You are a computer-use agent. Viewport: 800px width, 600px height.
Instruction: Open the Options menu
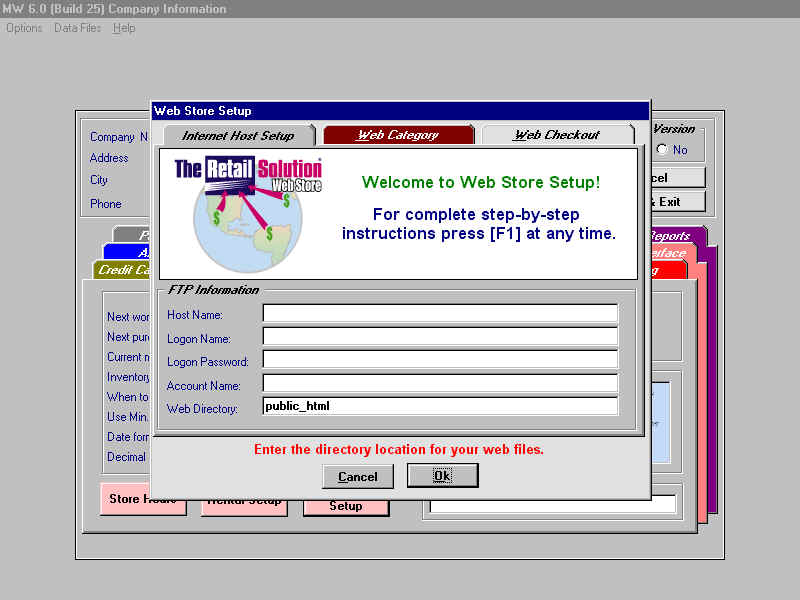tap(24, 28)
